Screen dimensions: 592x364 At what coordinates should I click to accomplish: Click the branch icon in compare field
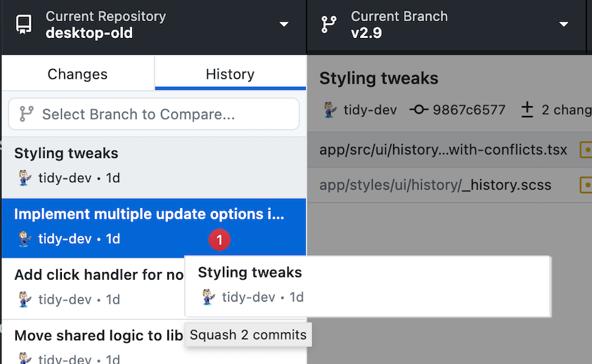click(27, 114)
